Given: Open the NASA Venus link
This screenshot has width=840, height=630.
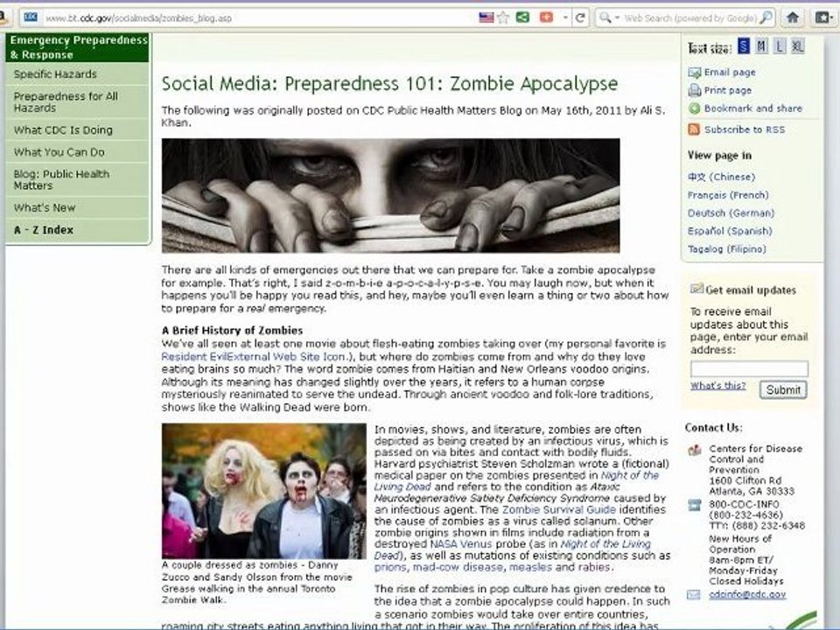Looking at the screenshot, I should click(x=461, y=543).
